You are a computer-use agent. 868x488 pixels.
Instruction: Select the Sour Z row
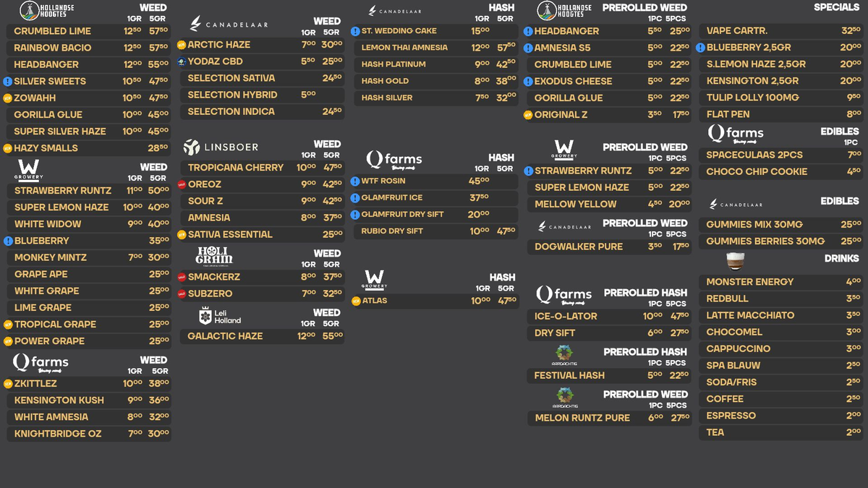[263, 201]
